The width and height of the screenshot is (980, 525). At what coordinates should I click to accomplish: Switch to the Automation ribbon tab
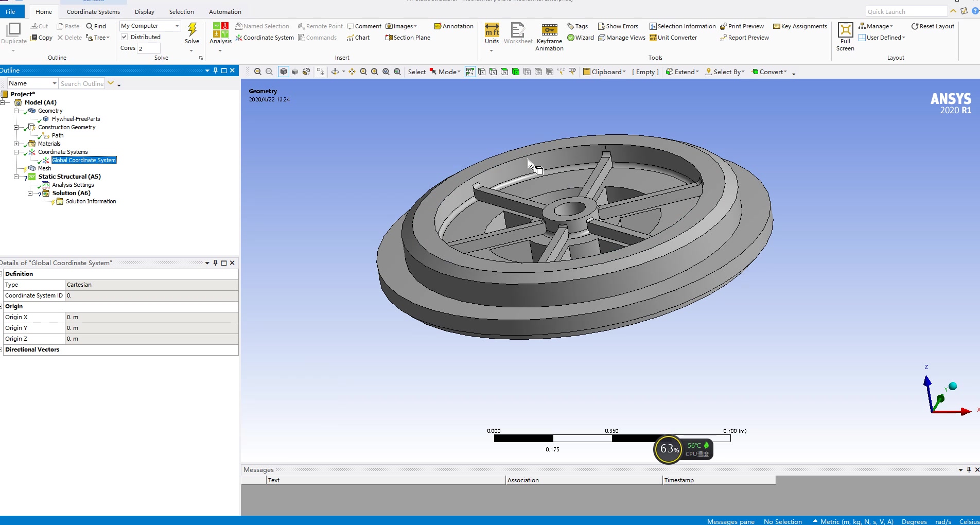(225, 11)
